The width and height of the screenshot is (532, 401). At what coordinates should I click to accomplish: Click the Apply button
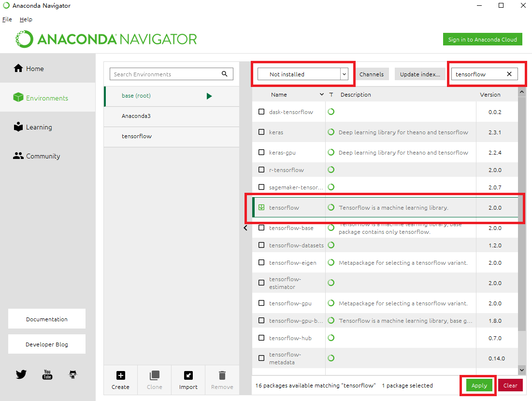[x=479, y=386]
